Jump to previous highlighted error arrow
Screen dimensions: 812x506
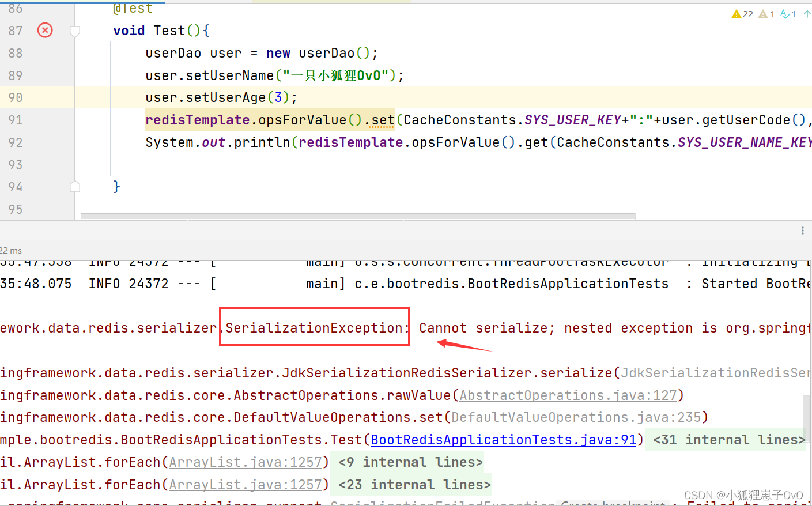pos(807,14)
